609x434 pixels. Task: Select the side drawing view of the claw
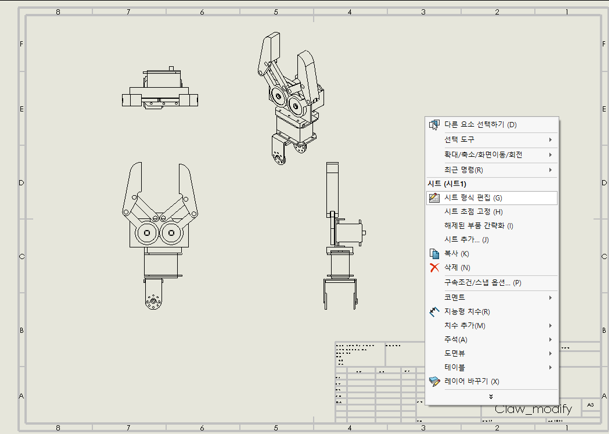pos(344,236)
